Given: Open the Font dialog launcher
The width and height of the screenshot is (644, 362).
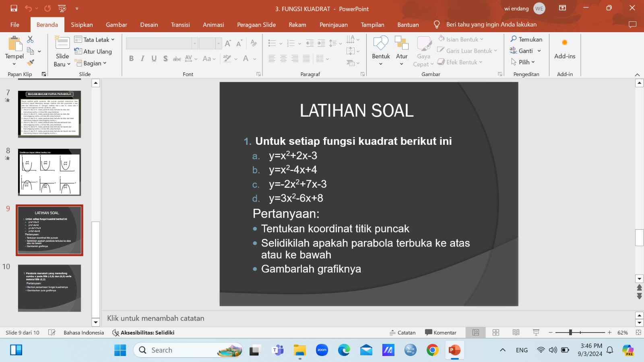Looking at the screenshot, I should [x=258, y=74].
